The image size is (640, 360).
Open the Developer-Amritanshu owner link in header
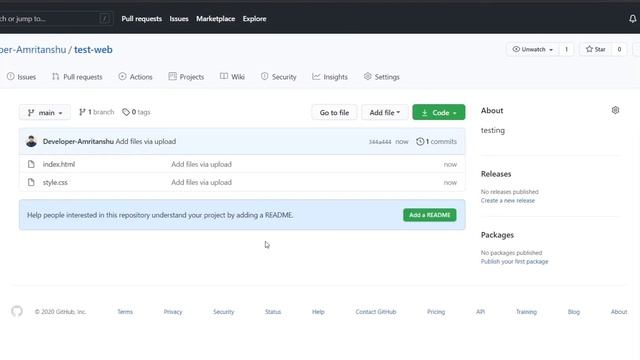pyautogui.click(x=33, y=50)
